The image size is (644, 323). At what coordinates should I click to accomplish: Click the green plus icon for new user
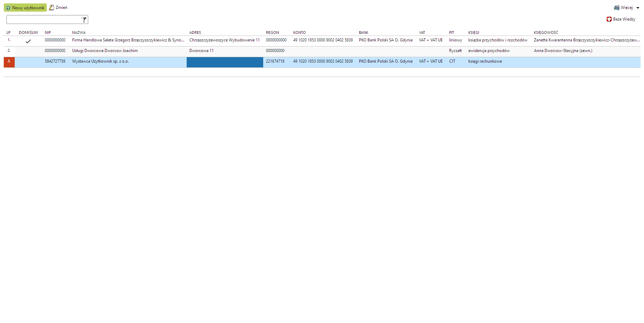pyautogui.click(x=8, y=8)
